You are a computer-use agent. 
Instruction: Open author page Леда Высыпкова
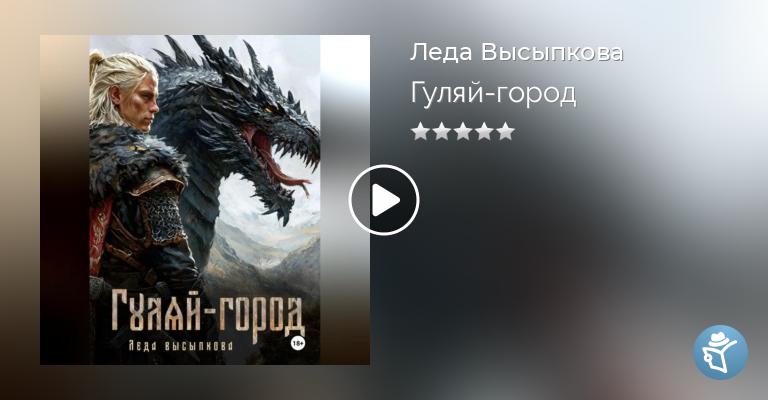click(516, 52)
